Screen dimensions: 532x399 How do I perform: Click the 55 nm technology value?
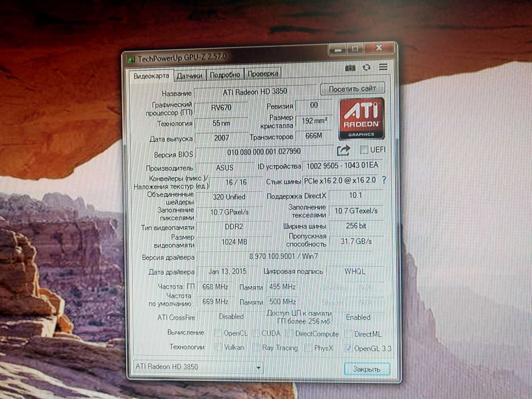[221, 123]
